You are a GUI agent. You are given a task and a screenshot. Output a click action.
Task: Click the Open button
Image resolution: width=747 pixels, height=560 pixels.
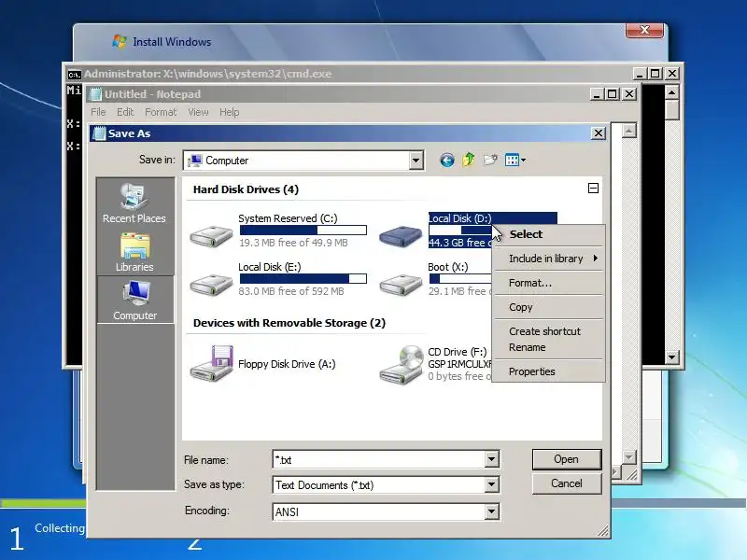(x=567, y=459)
